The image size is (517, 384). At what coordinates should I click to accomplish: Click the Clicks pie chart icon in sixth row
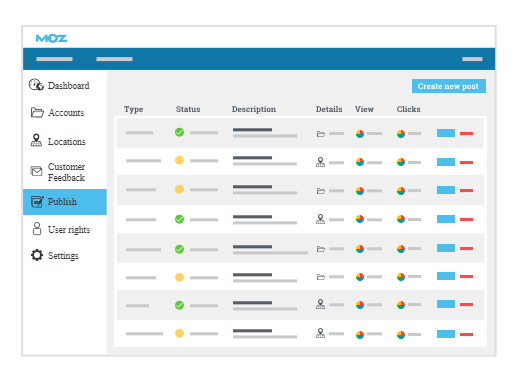(x=401, y=277)
